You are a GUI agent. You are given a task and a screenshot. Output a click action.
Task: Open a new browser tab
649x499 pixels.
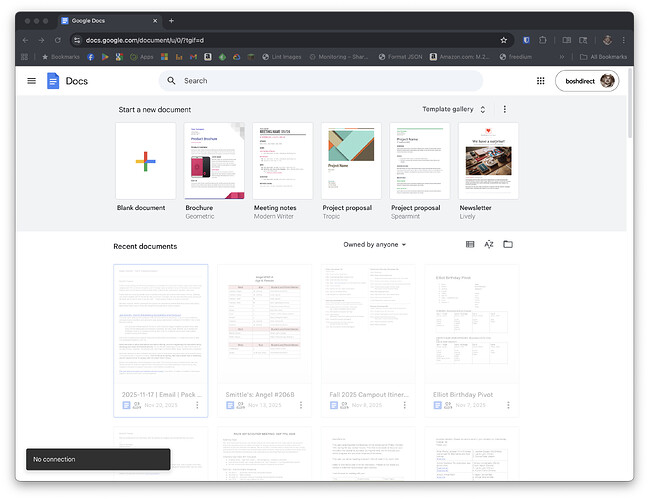pyautogui.click(x=171, y=21)
